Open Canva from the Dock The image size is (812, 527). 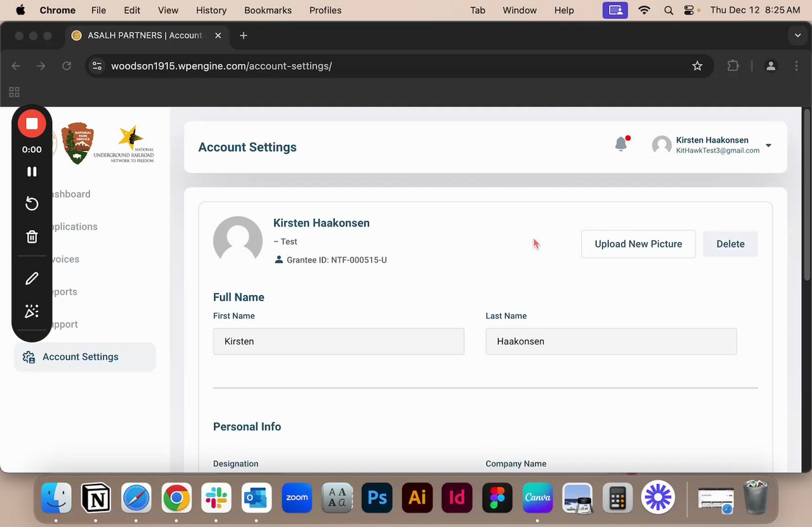537,498
